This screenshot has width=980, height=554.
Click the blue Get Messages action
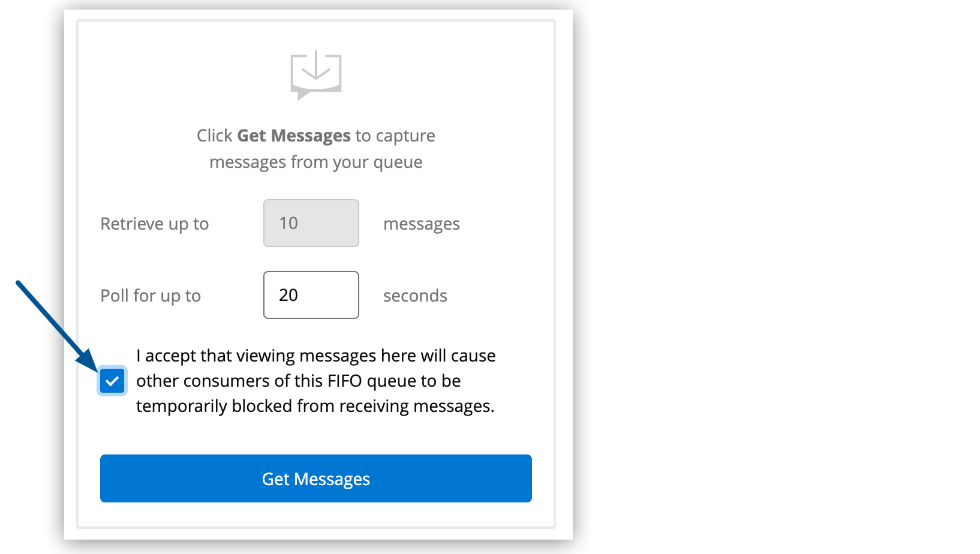click(x=316, y=478)
